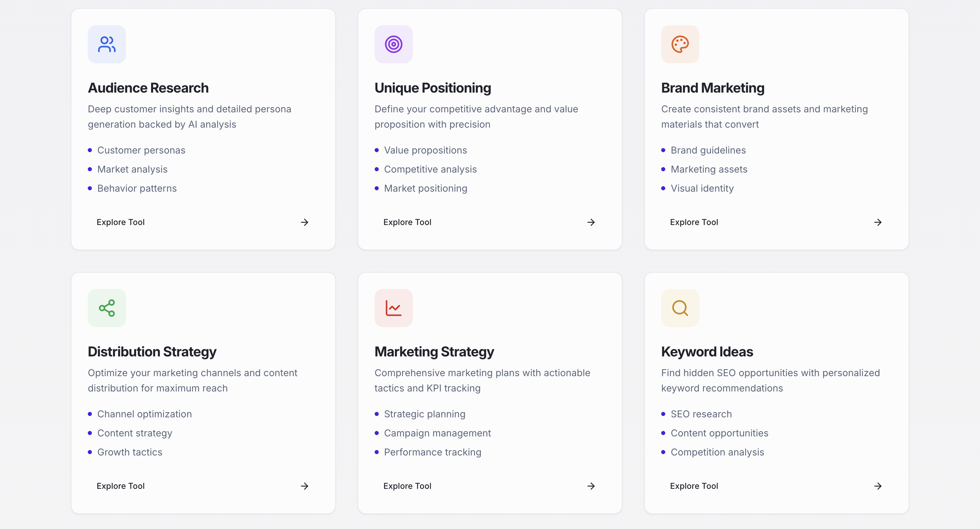Click arrow icon in Keyword Ideas card

click(878, 486)
